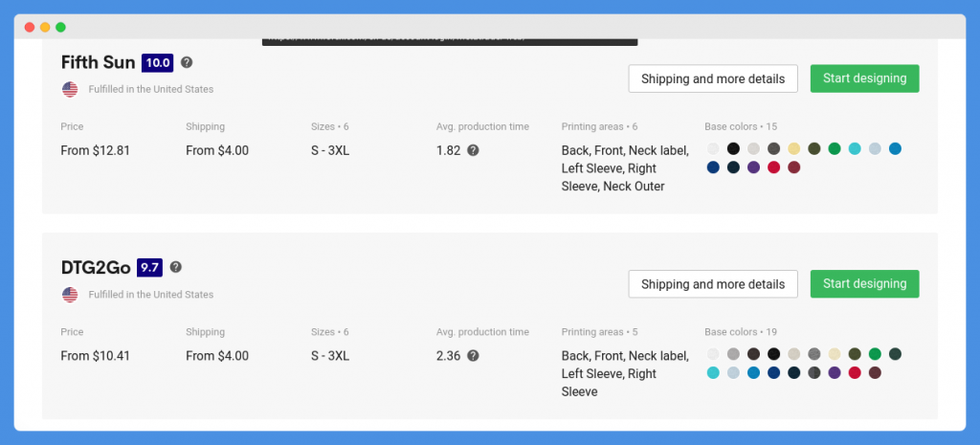
Task: Click the US flag icon under Fifth Sun
Action: pos(70,89)
